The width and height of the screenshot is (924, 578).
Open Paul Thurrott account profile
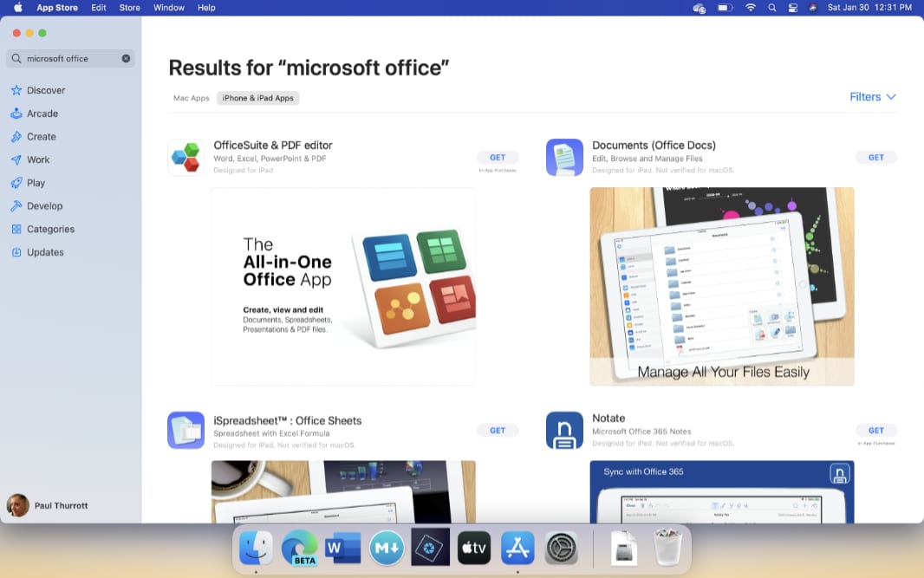click(47, 505)
